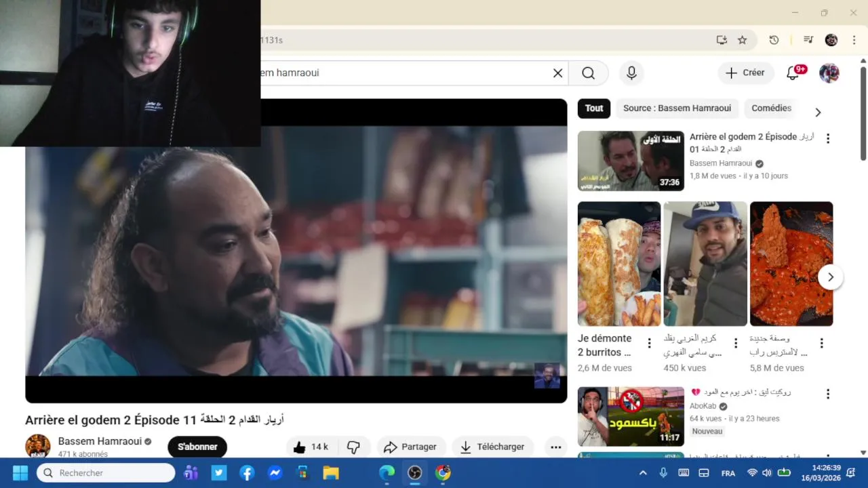Click the Windows Rechercher search box
868x488 pixels.
106,473
